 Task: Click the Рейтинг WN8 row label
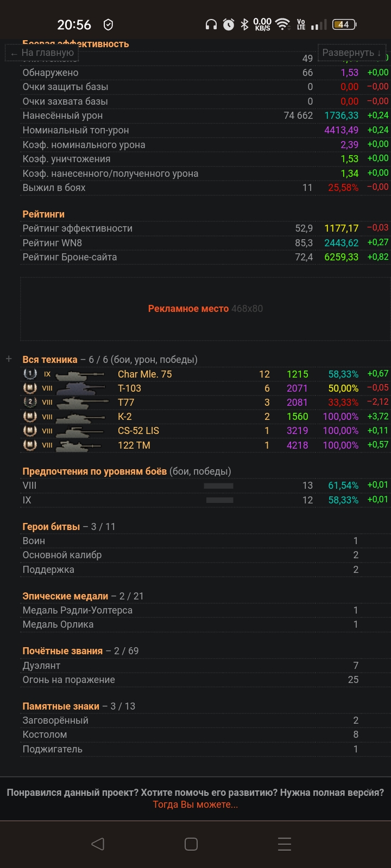coord(52,243)
